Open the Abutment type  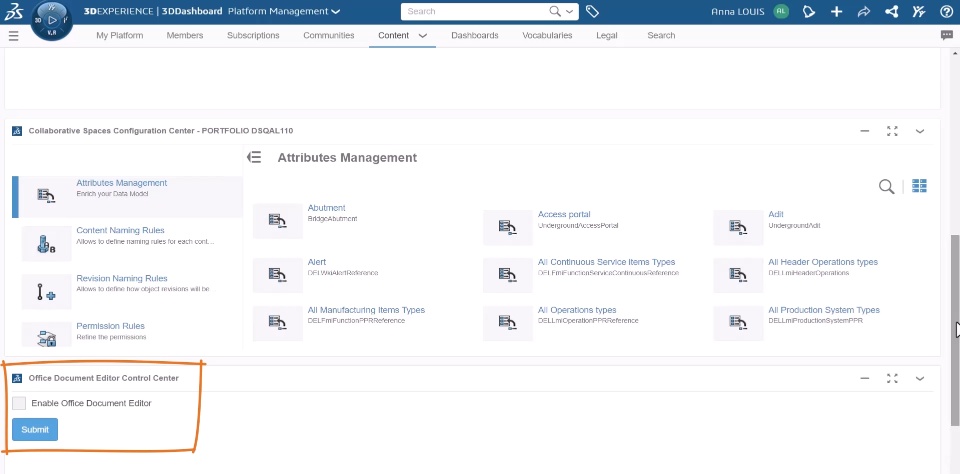[x=326, y=208]
